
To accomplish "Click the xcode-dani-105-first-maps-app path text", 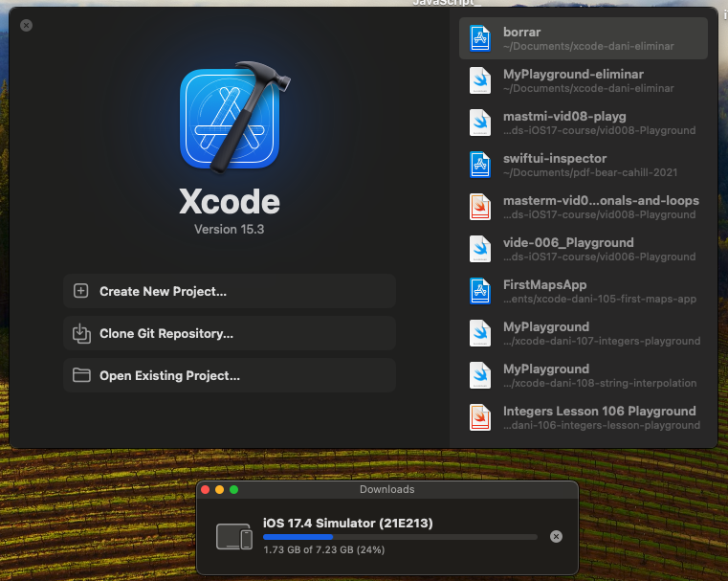I will (x=600, y=299).
